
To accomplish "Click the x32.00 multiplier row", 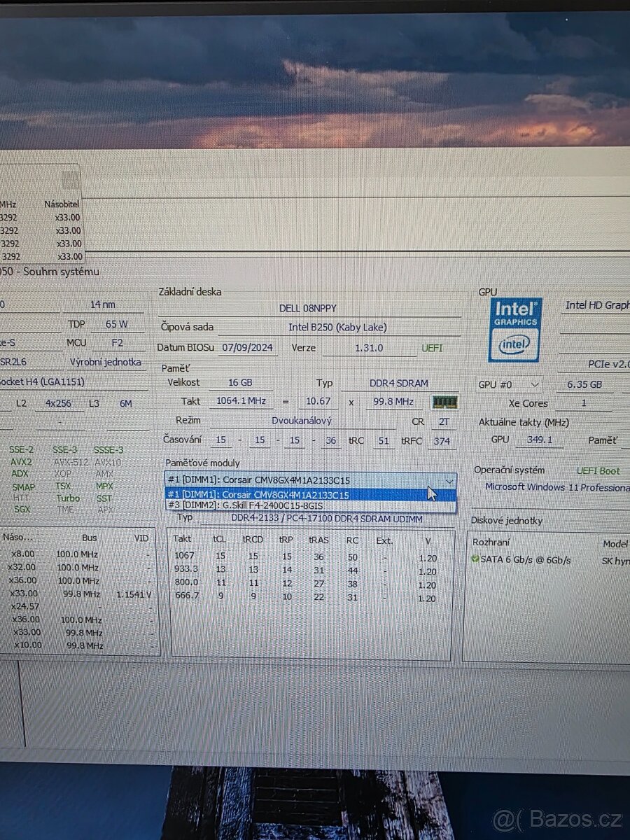I will click(78, 567).
